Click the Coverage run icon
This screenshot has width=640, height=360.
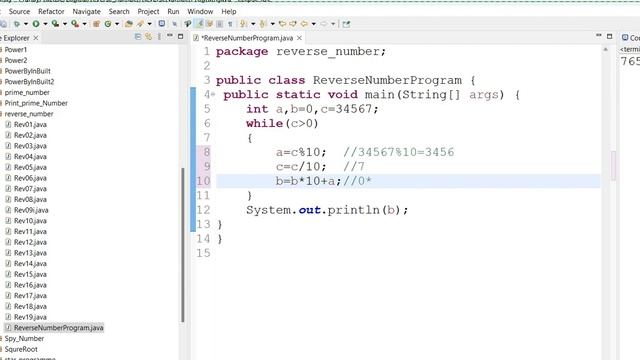click(55, 24)
